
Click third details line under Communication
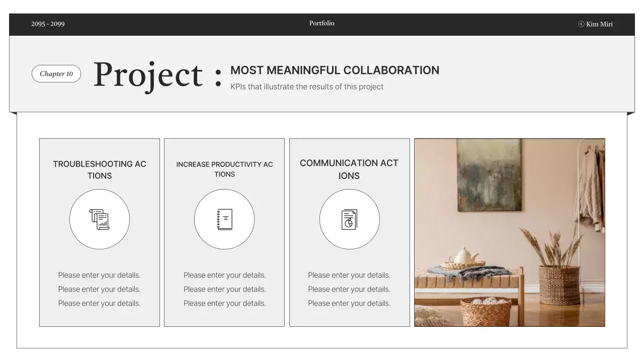tap(349, 303)
